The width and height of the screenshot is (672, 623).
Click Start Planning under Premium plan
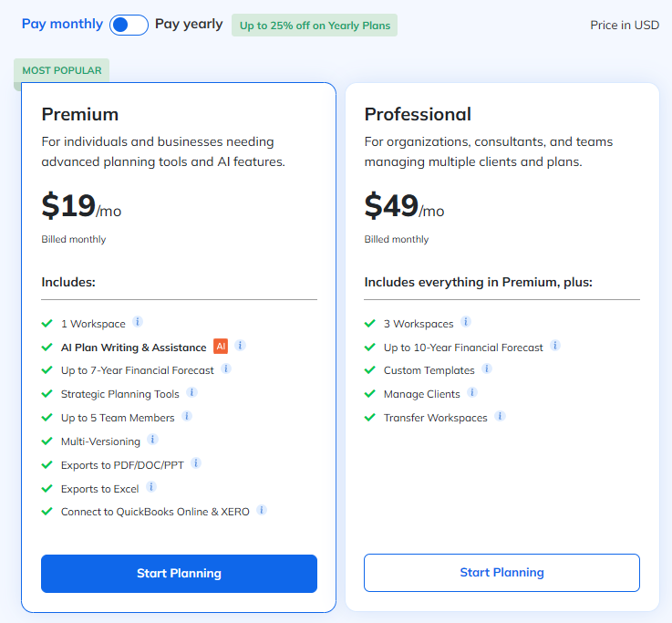(x=179, y=574)
